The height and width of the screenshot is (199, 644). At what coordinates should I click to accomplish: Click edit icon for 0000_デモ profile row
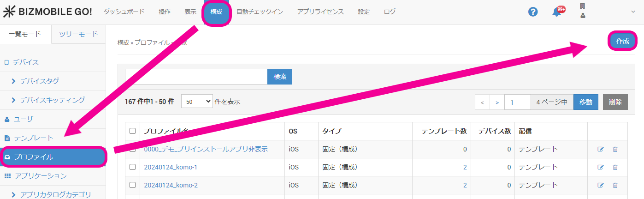(x=600, y=149)
